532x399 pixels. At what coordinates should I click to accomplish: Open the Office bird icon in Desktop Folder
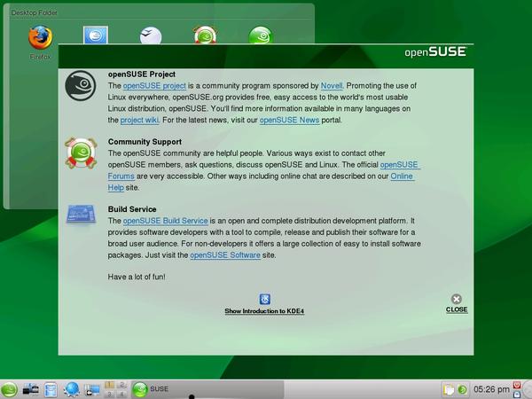coord(151,36)
